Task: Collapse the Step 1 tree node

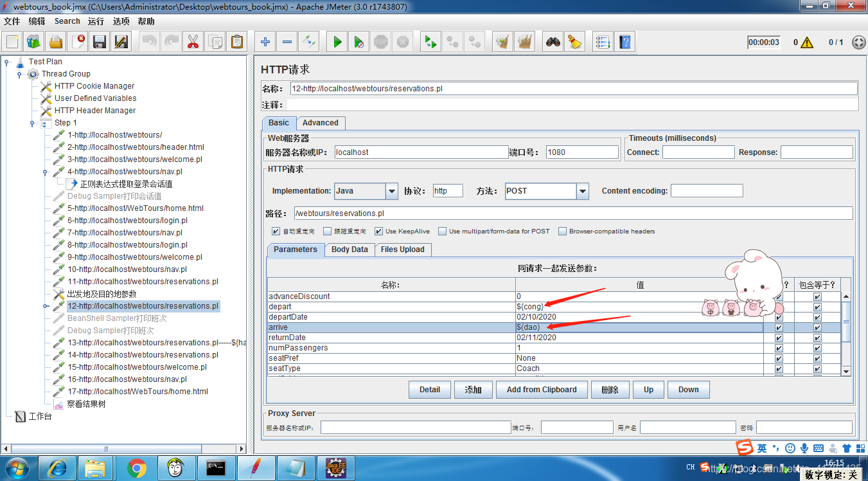Action: 33,123
